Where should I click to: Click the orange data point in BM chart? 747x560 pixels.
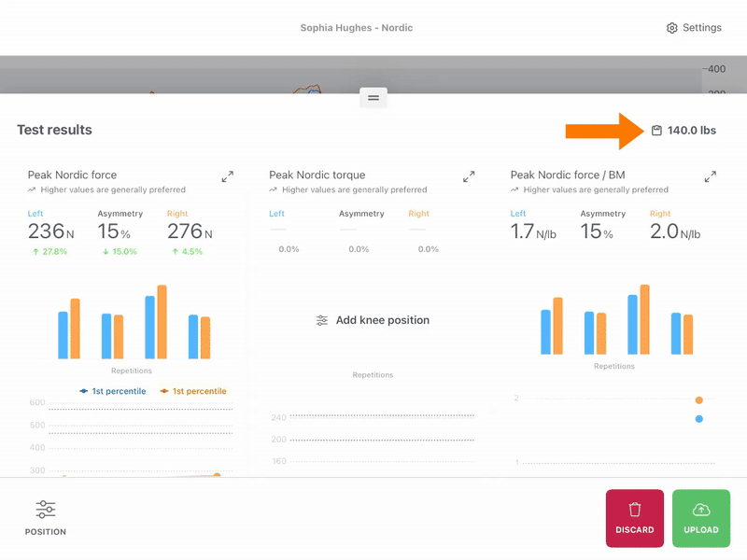698,400
